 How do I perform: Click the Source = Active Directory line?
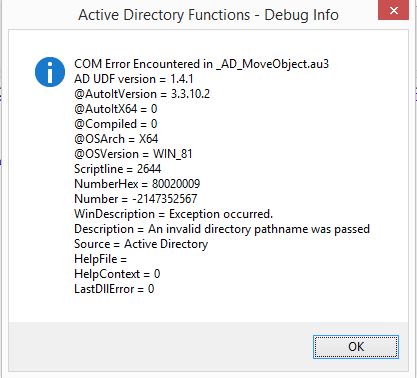point(141,244)
